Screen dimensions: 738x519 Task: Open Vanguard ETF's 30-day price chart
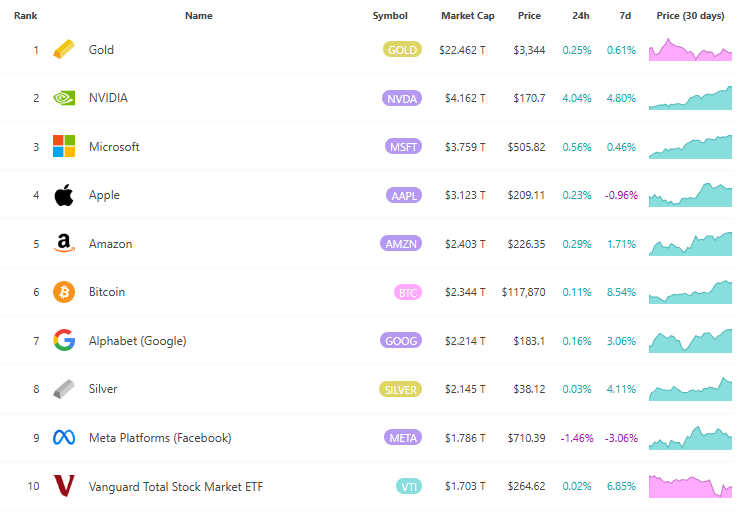[x=690, y=486]
